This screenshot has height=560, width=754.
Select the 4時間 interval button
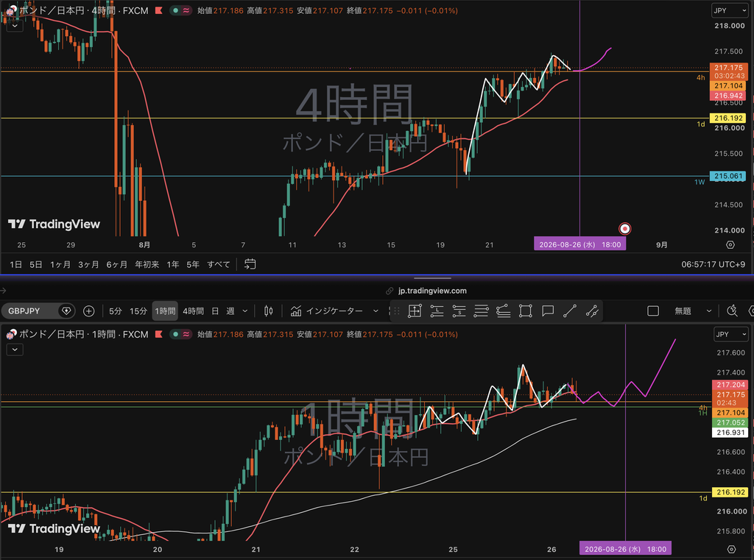[193, 311]
